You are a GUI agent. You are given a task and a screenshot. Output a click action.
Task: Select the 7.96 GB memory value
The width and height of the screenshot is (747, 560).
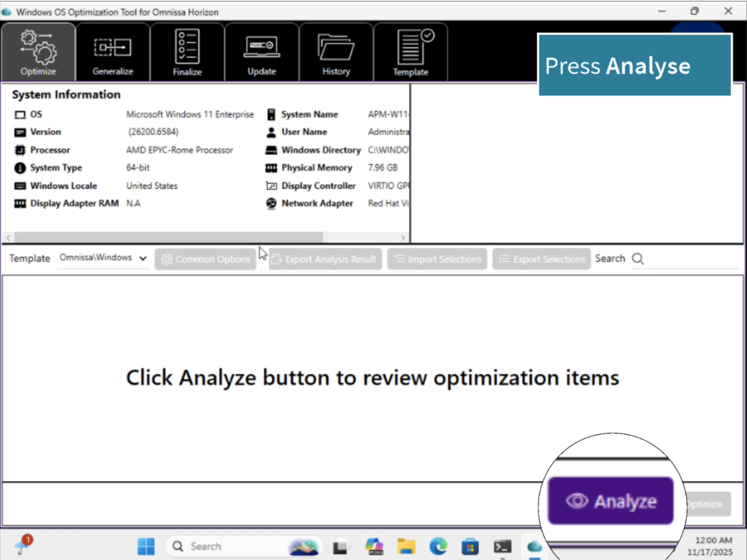click(x=383, y=168)
